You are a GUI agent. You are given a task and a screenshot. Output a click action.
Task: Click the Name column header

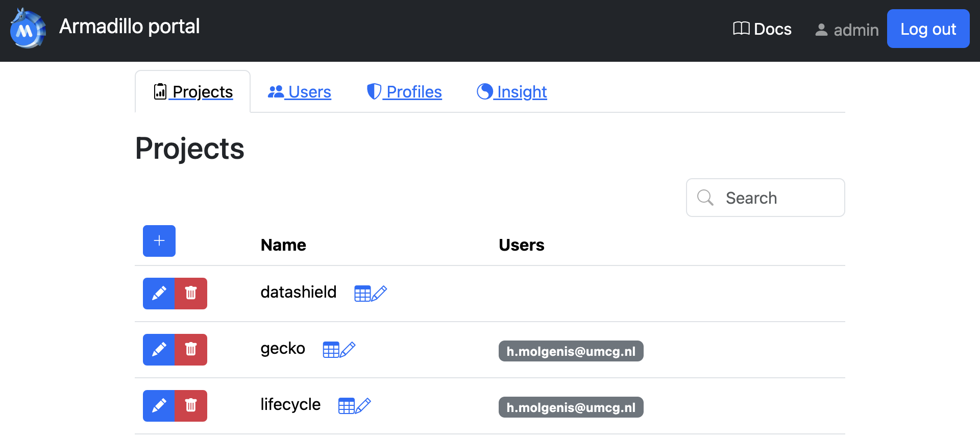pyautogui.click(x=283, y=245)
